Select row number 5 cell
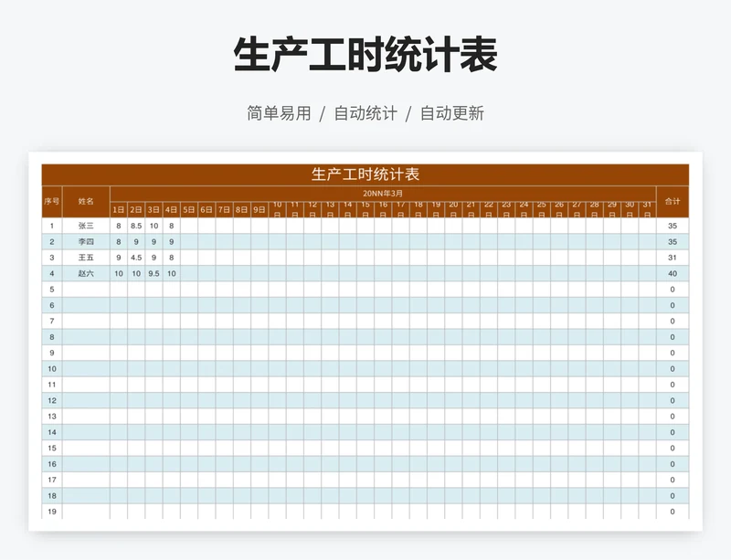The image size is (731, 560). point(52,289)
